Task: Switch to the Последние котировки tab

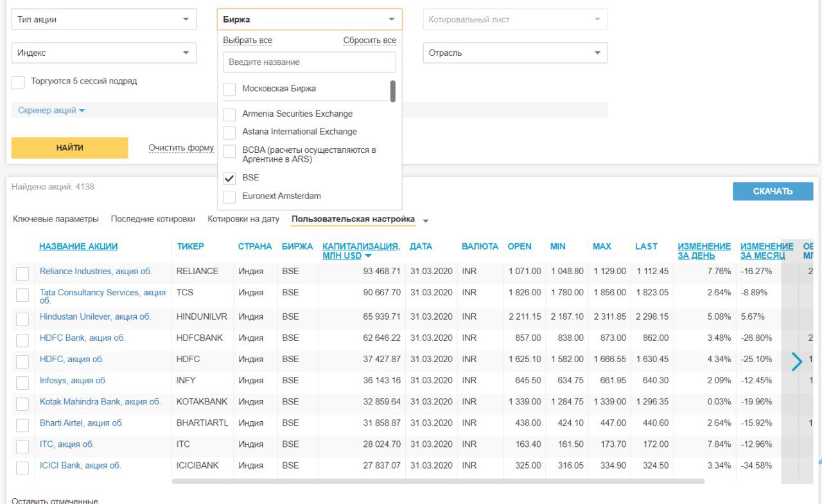Action: [153, 219]
